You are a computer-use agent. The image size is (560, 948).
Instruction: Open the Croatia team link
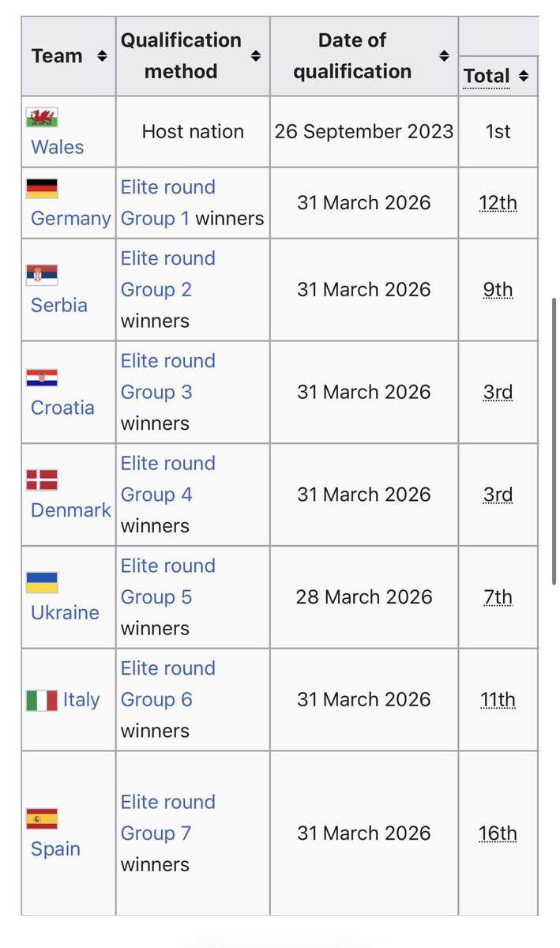[62, 408]
